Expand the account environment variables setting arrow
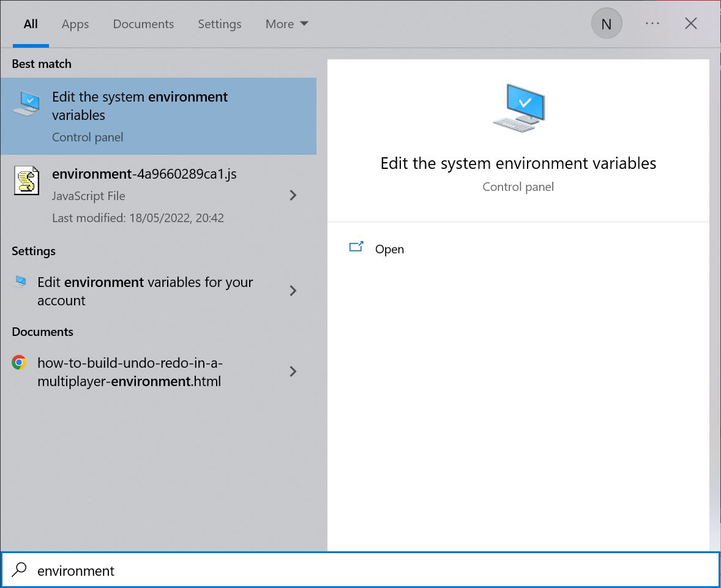 pyautogui.click(x=293, y=291)
